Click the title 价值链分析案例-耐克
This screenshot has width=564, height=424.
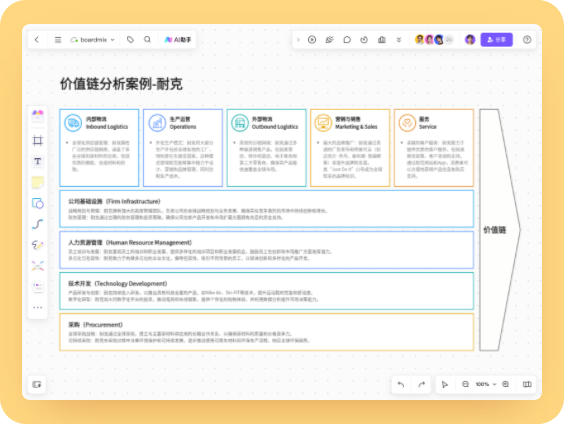tap(121, 84)
